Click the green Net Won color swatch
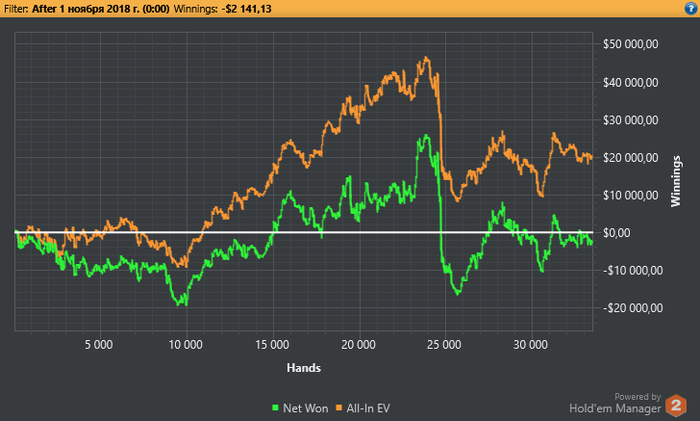This screenshot has width=700, height=421. point(275,408)
